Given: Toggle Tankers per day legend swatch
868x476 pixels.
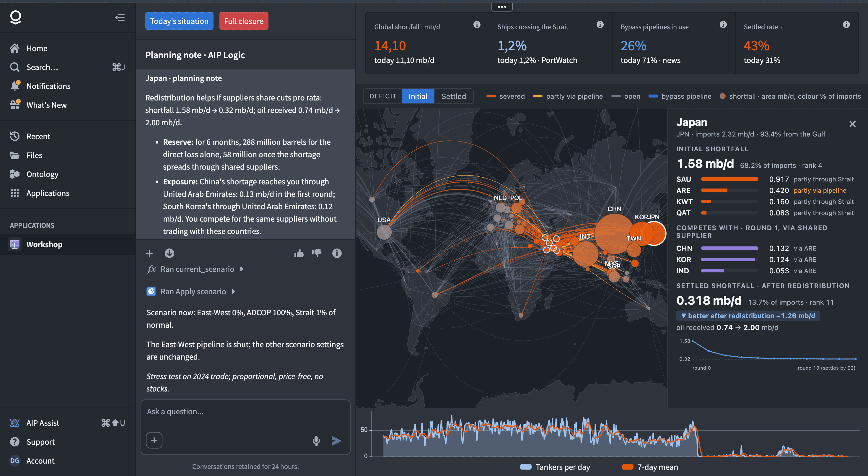Looking at the screenshot, I should click(526, 467).
